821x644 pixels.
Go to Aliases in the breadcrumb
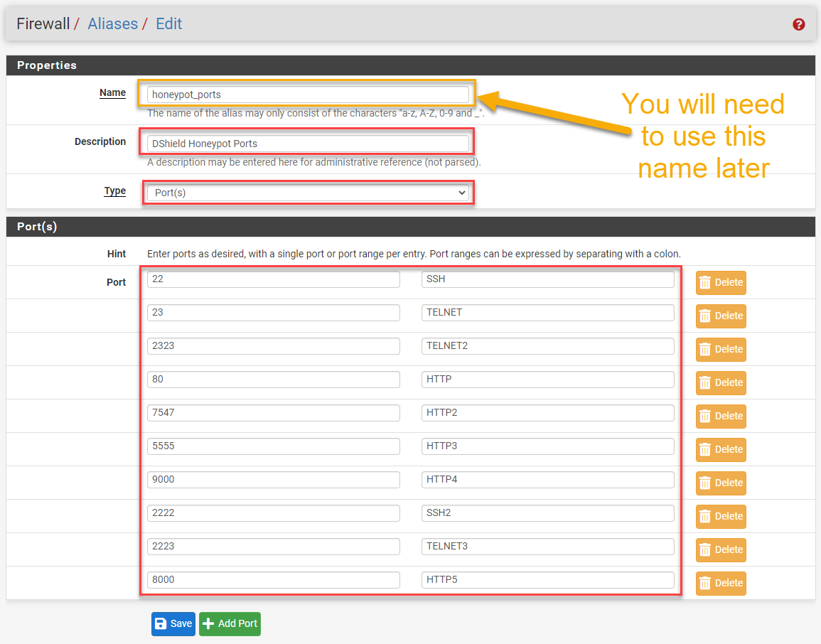tap(112, 23)
